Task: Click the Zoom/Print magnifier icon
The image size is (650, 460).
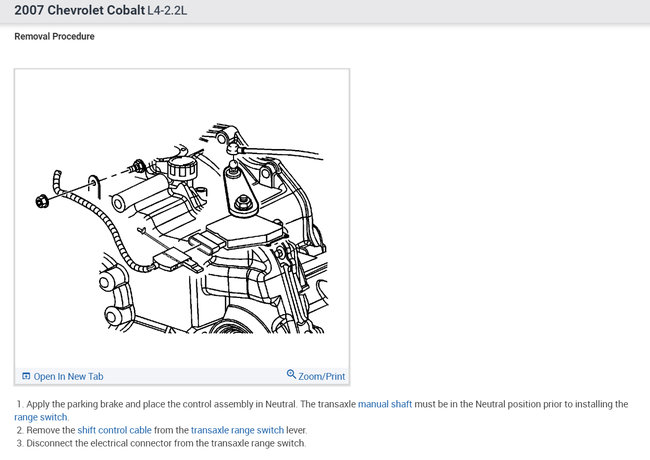Action: (x=291, y=375)
